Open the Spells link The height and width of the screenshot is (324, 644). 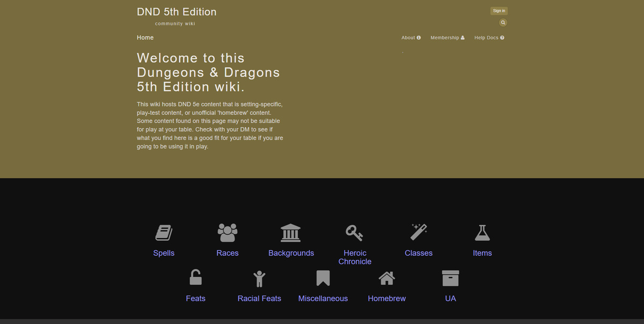tap(164, 253)
